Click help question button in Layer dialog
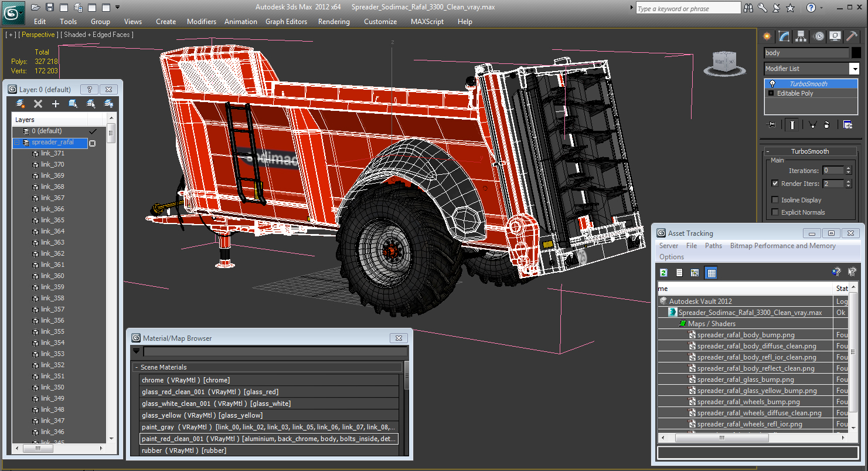Image resolution: width=868 pixels, height=471 pixels. (89, 90)
